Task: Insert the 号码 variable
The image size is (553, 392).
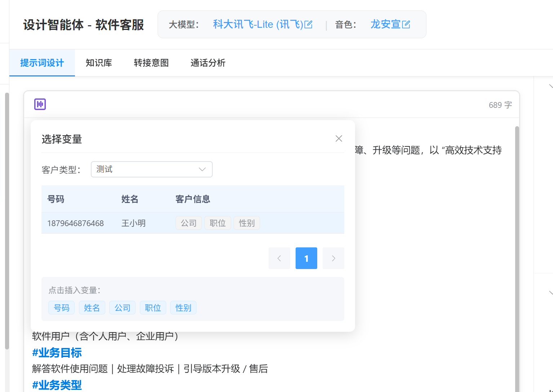Action: pyautogui.click(x=61, y=308)
